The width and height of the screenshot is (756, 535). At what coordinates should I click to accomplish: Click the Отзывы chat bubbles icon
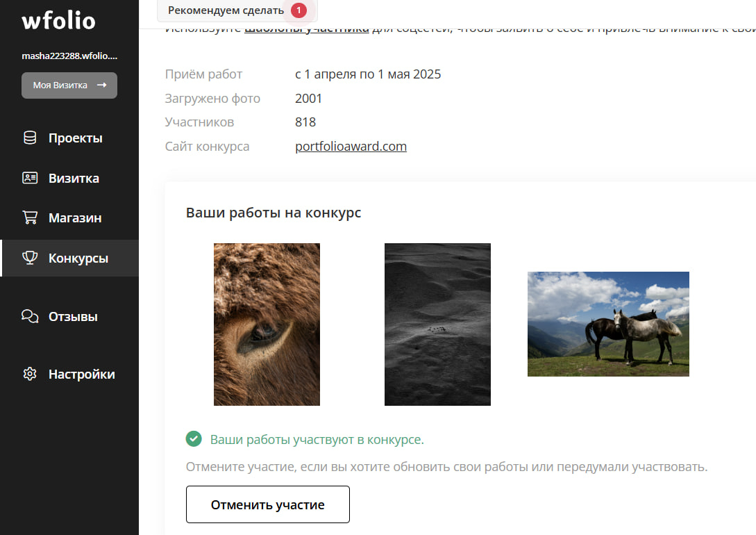point(30,316)
